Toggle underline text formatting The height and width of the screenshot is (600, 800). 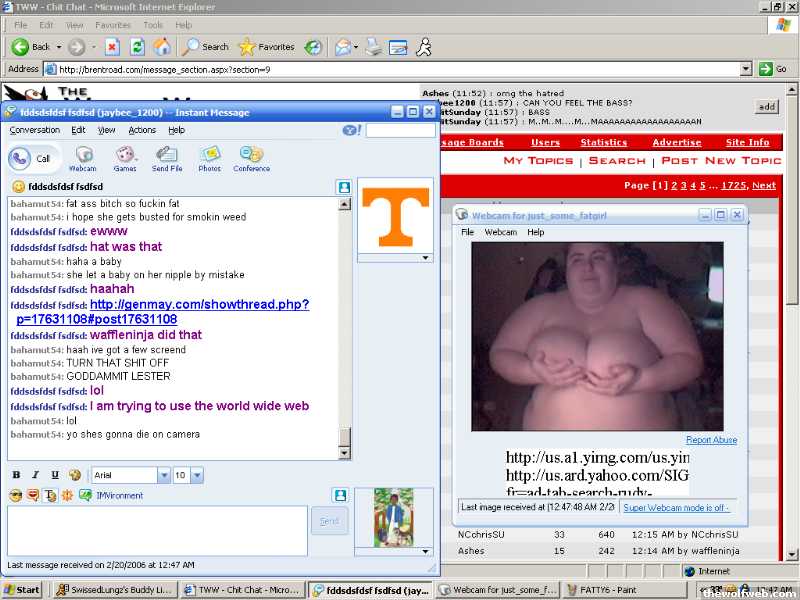click(x=54, y=475)
